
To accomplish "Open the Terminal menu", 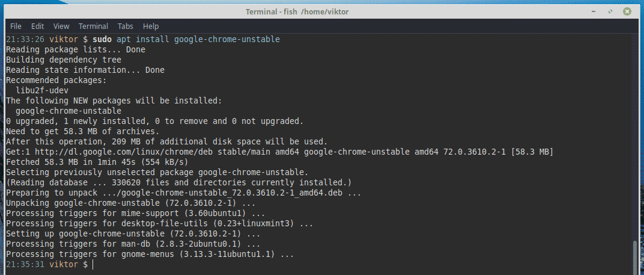I will point(93,26).
